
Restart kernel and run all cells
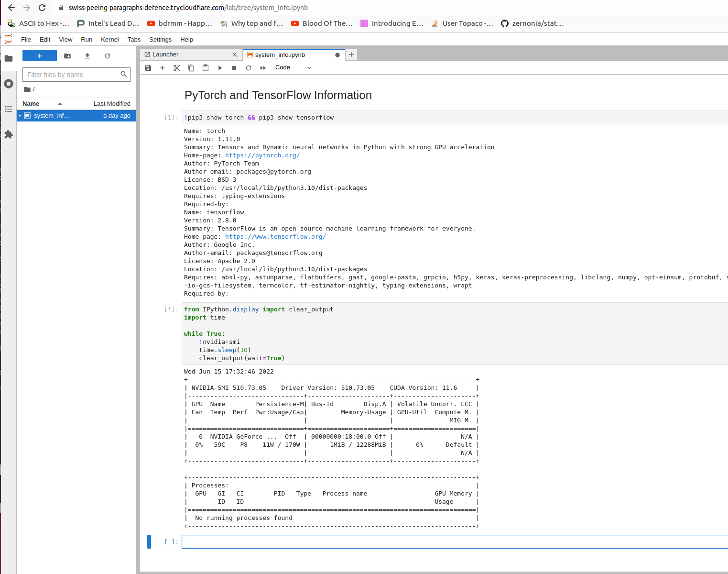[x=263, y=68]
